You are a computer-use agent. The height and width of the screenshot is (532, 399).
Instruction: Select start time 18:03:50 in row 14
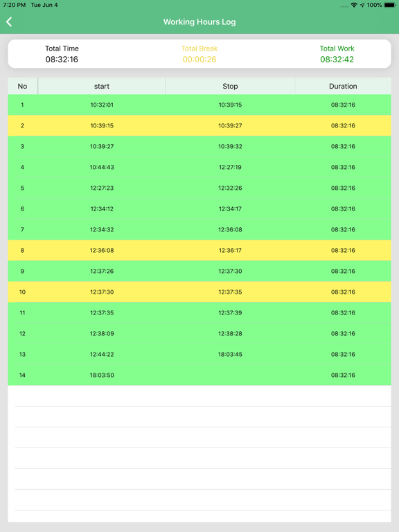coord(102,375)
